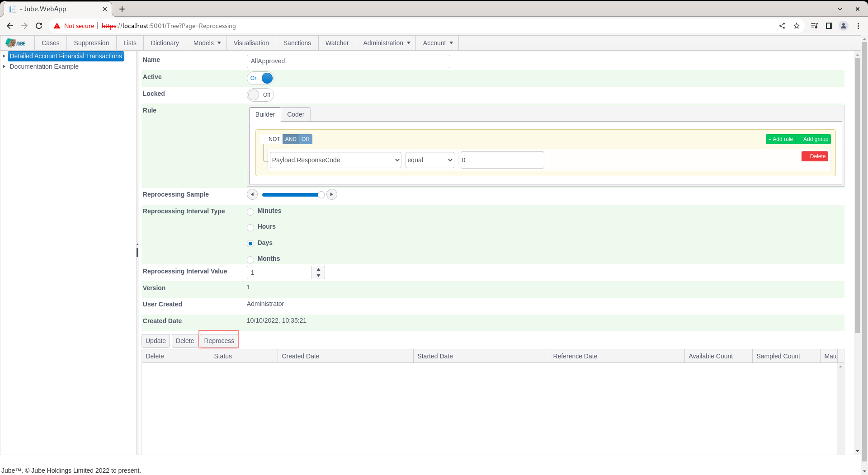Screen dimensions: 868x475
Task: Open the Account dropdown menu
Action: (x=438, y=43)
